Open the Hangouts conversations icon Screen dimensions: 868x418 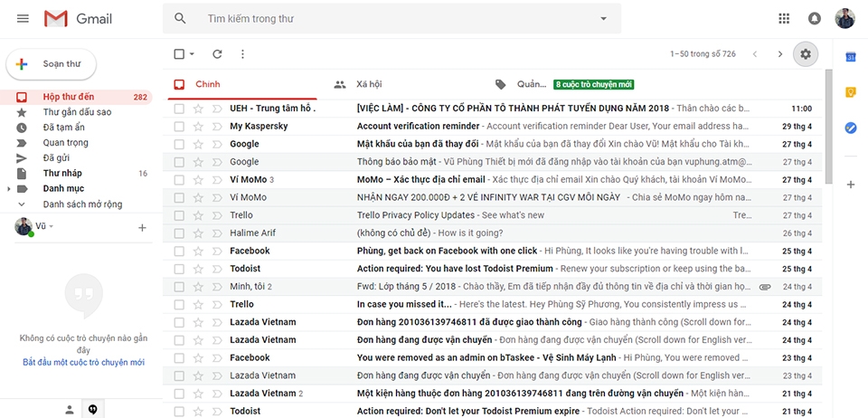[x=93, y=410]
